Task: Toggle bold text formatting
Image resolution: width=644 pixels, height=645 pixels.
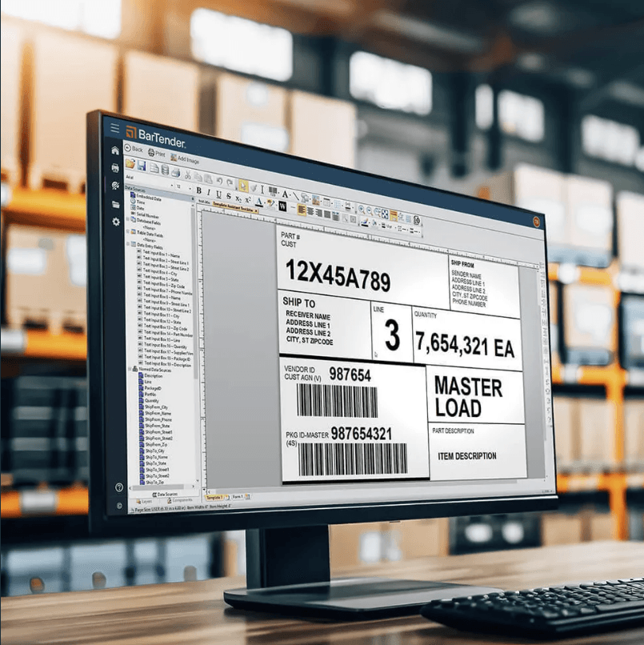Action: pyautogui.click(x=199, y=191)
